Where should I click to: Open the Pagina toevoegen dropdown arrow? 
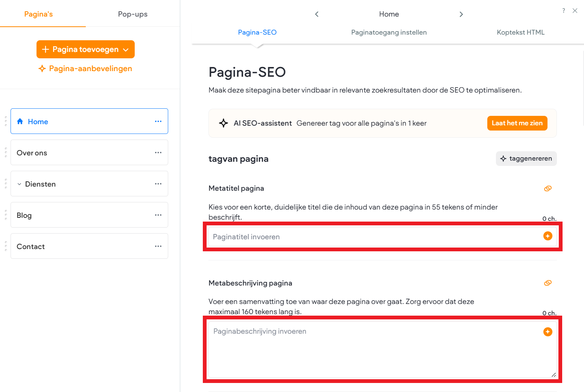[x=126, y=49]
